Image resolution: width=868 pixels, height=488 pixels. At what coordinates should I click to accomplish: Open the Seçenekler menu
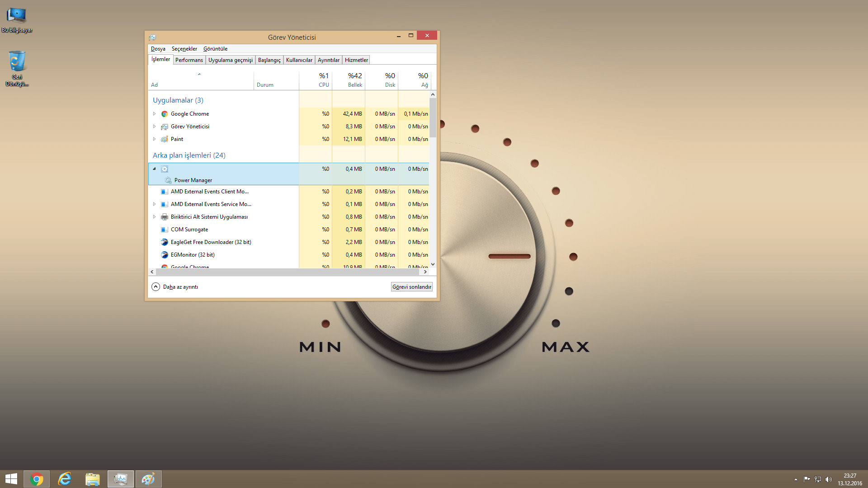[x=184, y=49]
